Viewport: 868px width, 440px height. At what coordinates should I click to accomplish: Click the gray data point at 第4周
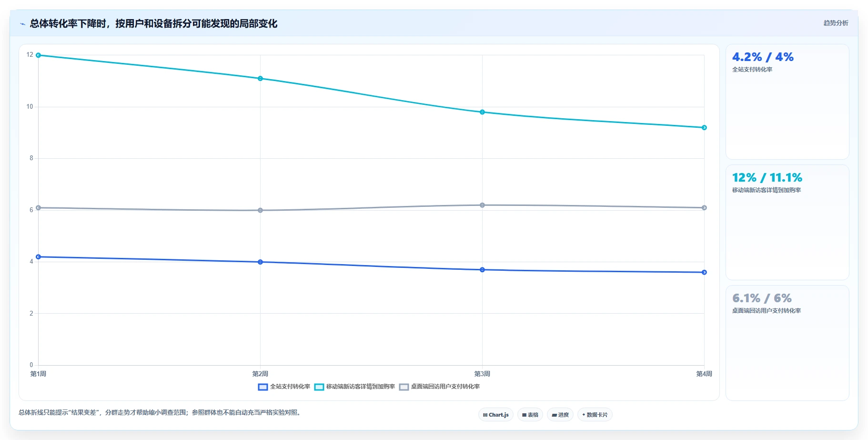pos(704,208)
